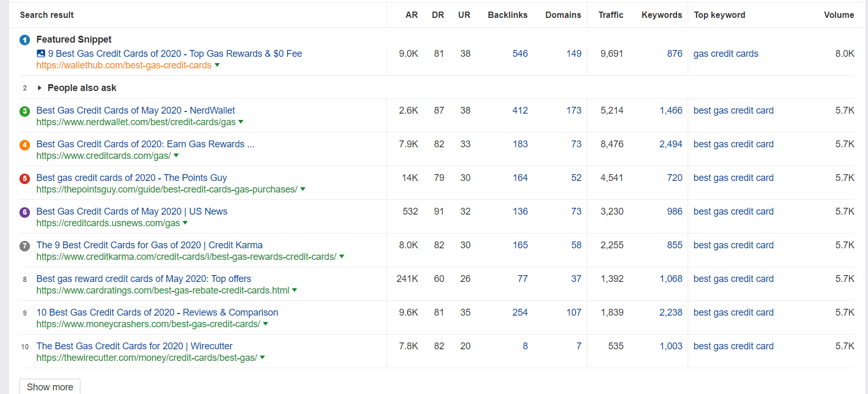Open the 173 domains value for NerdWallet
This screenshot has height=394, width=868.
click(574, 110)
